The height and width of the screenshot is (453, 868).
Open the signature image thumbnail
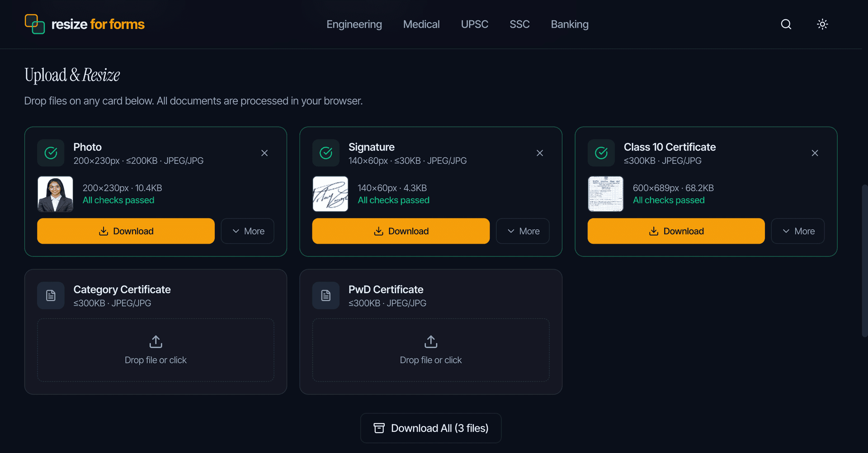click(330, 194)
